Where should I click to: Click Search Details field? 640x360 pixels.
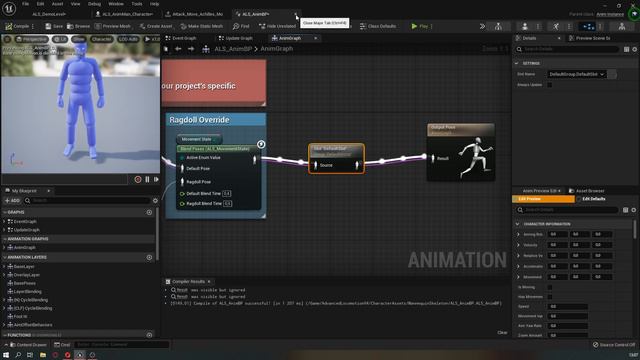tap(567, 49)
